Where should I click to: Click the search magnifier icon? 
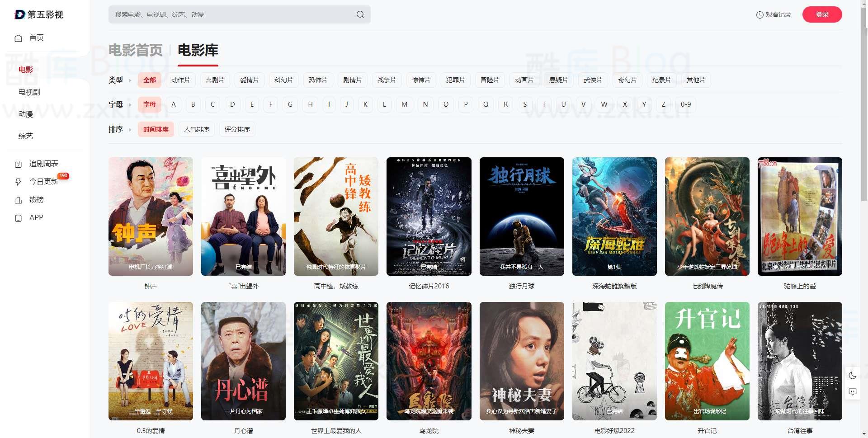[x=360, y=14]
